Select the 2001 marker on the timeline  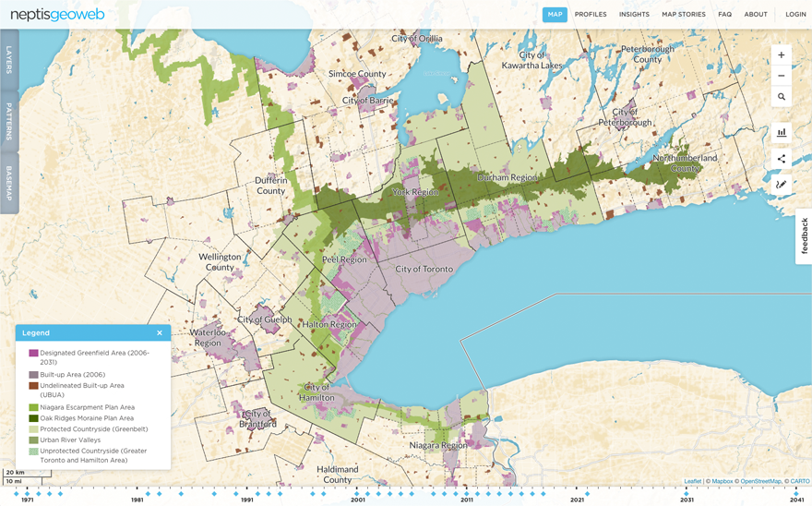(358, 494)
